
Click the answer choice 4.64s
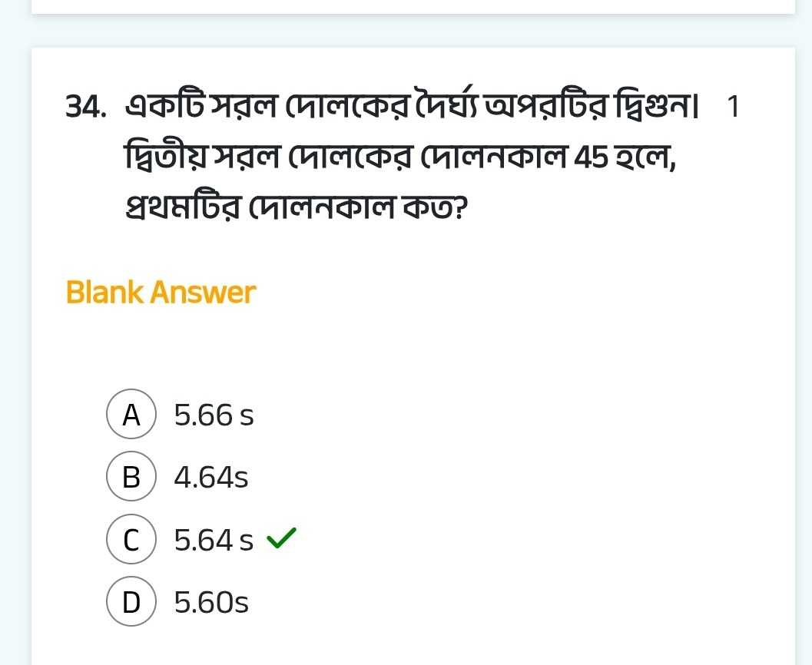coord(210,477)
